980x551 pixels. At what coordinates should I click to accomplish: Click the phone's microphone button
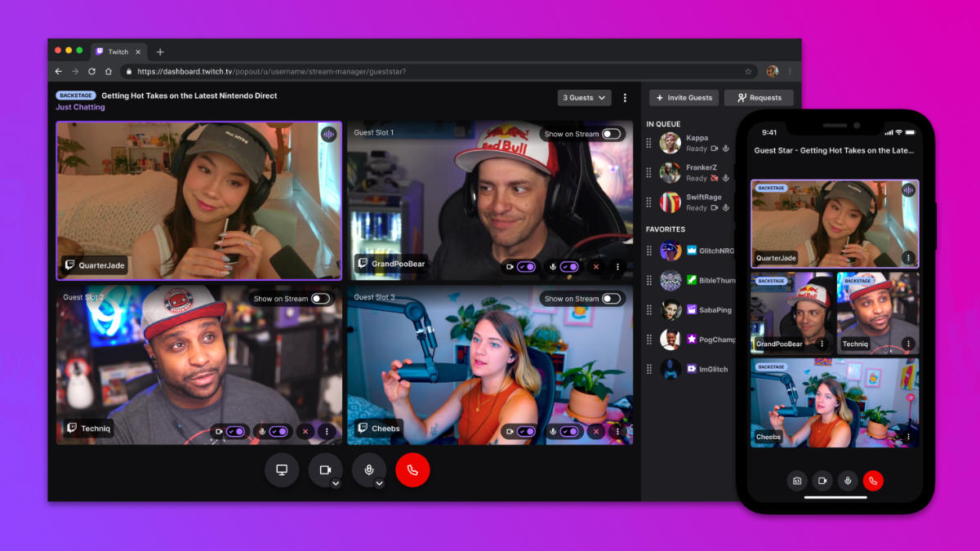pos(849,482)
